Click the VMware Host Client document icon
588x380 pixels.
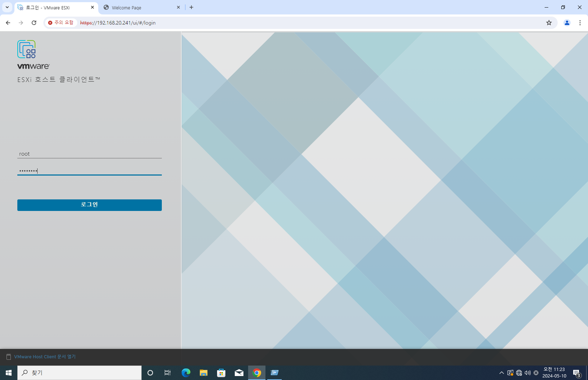click(x=9, y=357)
